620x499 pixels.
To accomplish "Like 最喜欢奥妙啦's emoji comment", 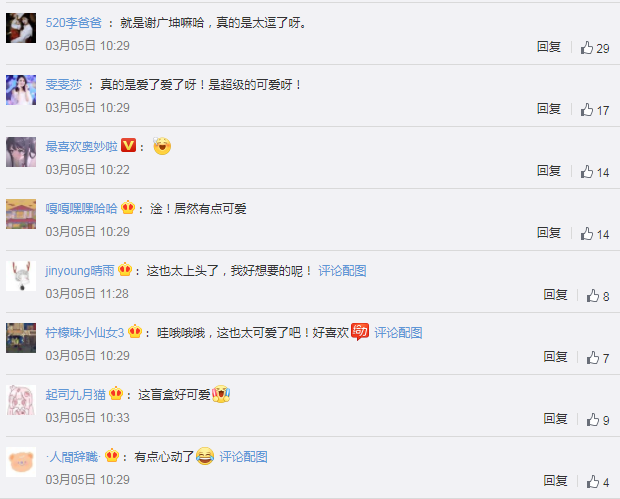I will click(595, 172).
